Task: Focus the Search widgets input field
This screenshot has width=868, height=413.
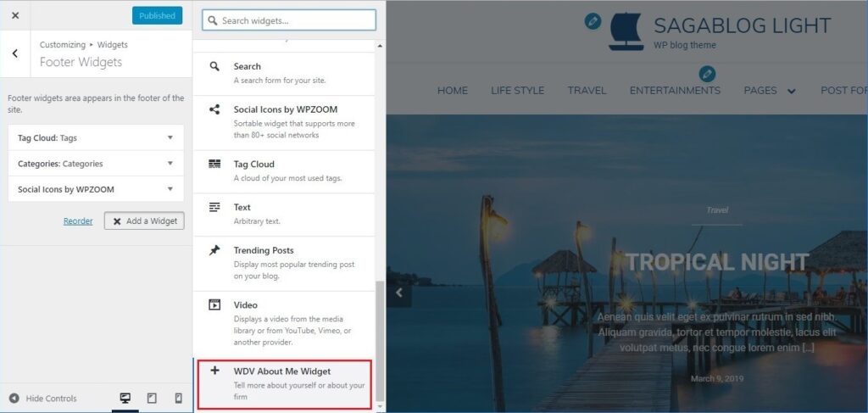Action: tap(289, 20)
